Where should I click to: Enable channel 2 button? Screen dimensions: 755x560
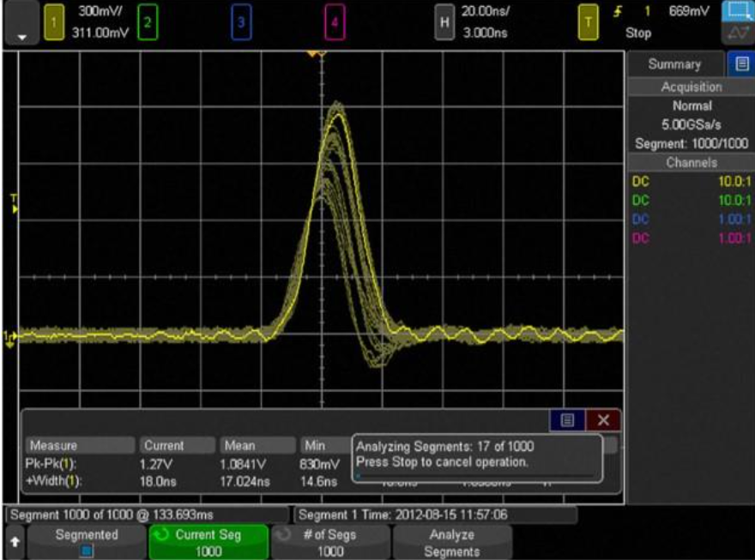click(148, 22)
